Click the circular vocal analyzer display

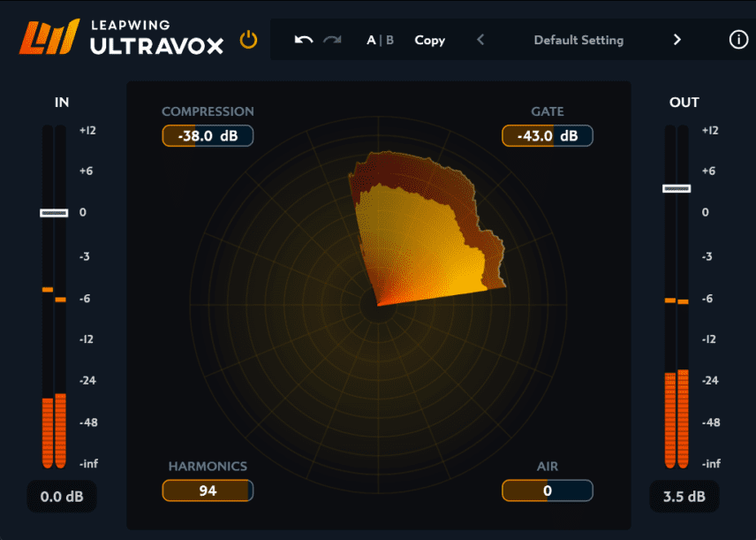(x=379, y=305)
